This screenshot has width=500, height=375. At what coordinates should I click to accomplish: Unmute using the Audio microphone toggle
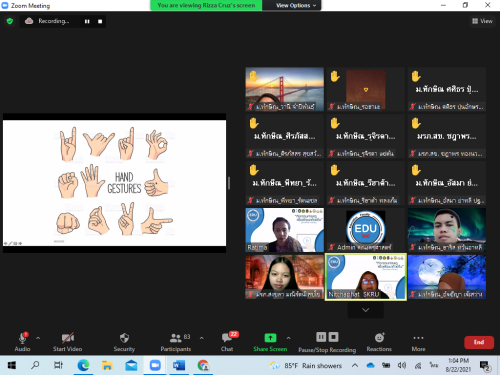click(x=22, y=338)
